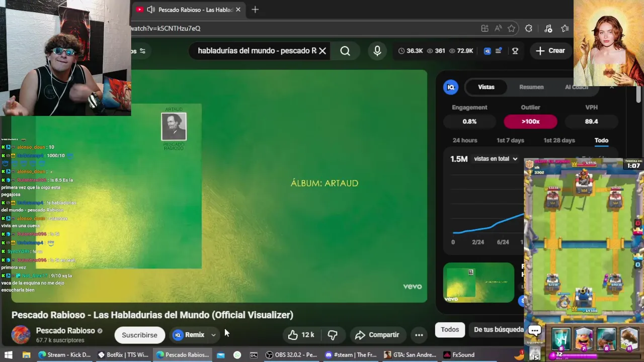This screenshot has width=644, height=362.
Task: Select the '24 hours' range tab
Action: pyautogui.click(x=465, y=140)
